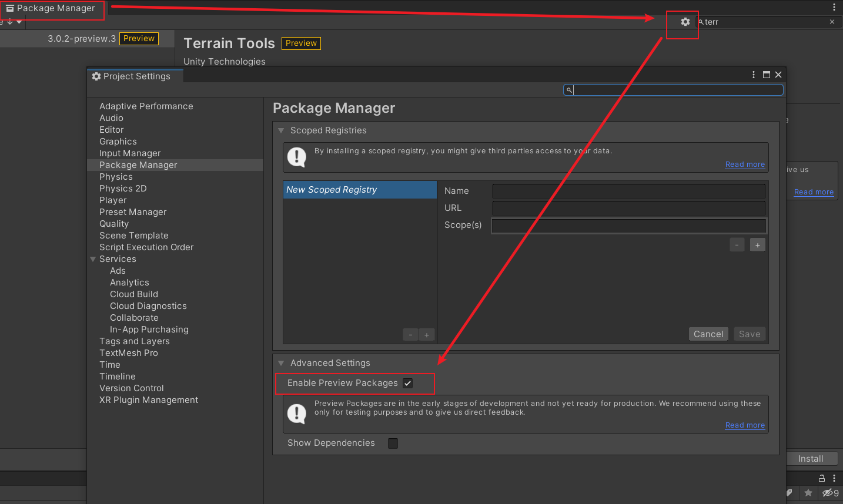
Task: Open Project Settings window options menu
Action: [753, 75]
